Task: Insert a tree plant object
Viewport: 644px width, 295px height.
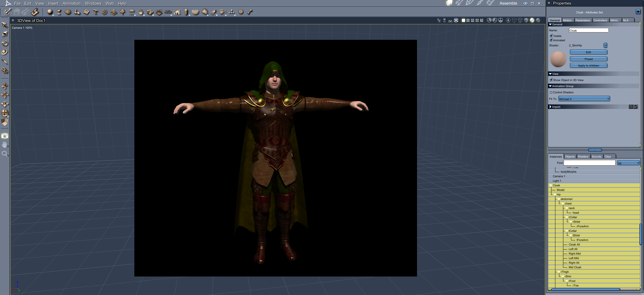Action: (x=123, y=12)
